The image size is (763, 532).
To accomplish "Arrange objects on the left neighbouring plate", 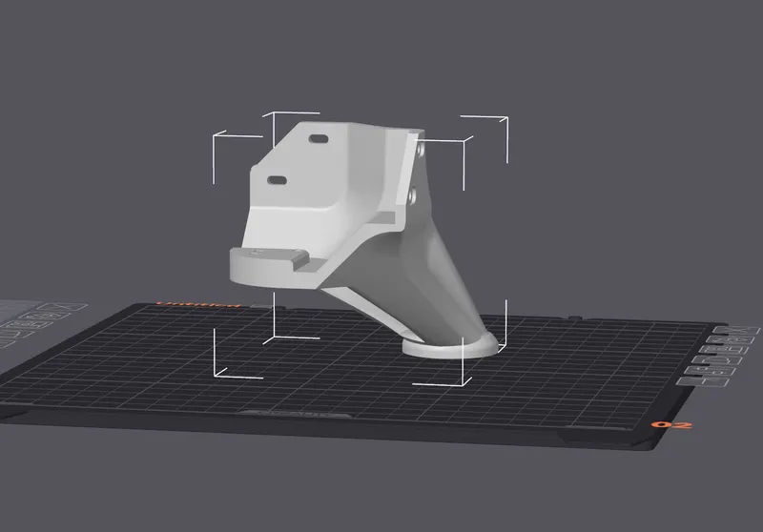I will pos(27,324).
